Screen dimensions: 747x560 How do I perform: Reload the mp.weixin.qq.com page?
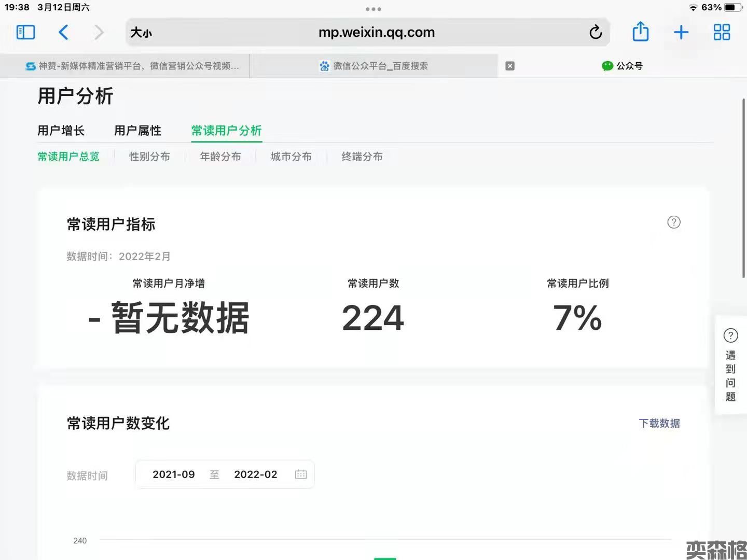(x=596, y=33)
